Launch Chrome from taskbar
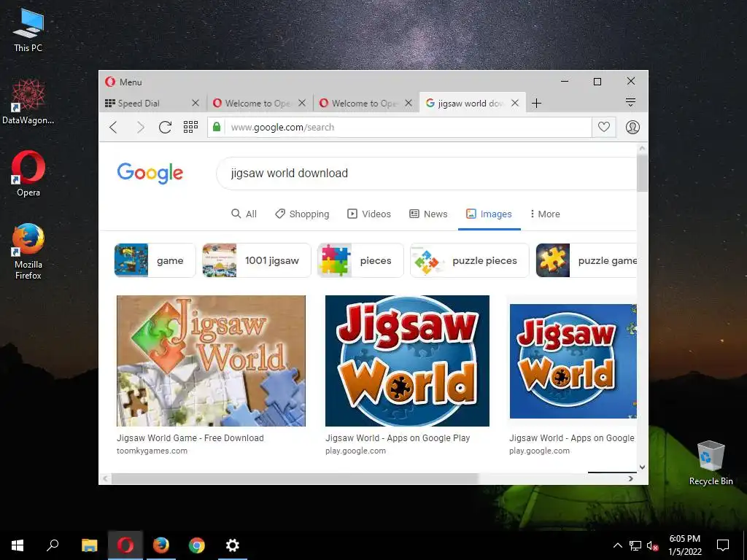The image size is (747, 560). [x=197, y=545]
